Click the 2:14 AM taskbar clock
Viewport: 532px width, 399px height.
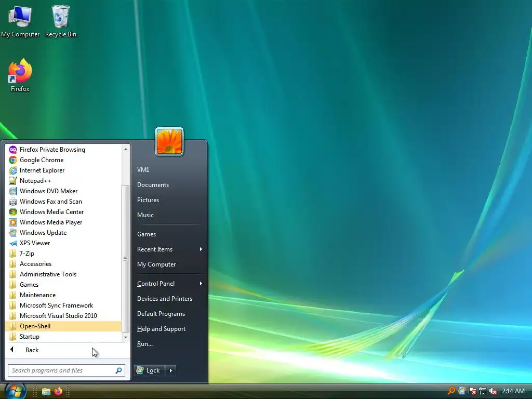pyautogui.click(x=513, y=391)
